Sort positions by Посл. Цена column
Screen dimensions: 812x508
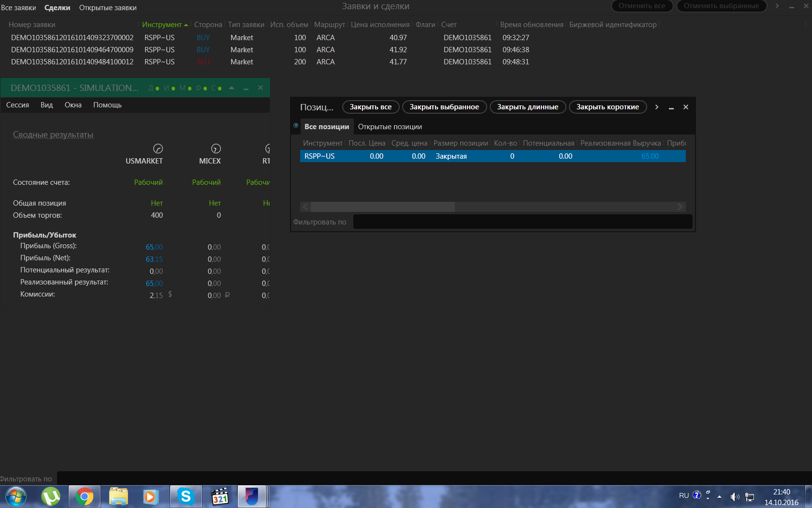pyautogui.click(x=367, y=143)
